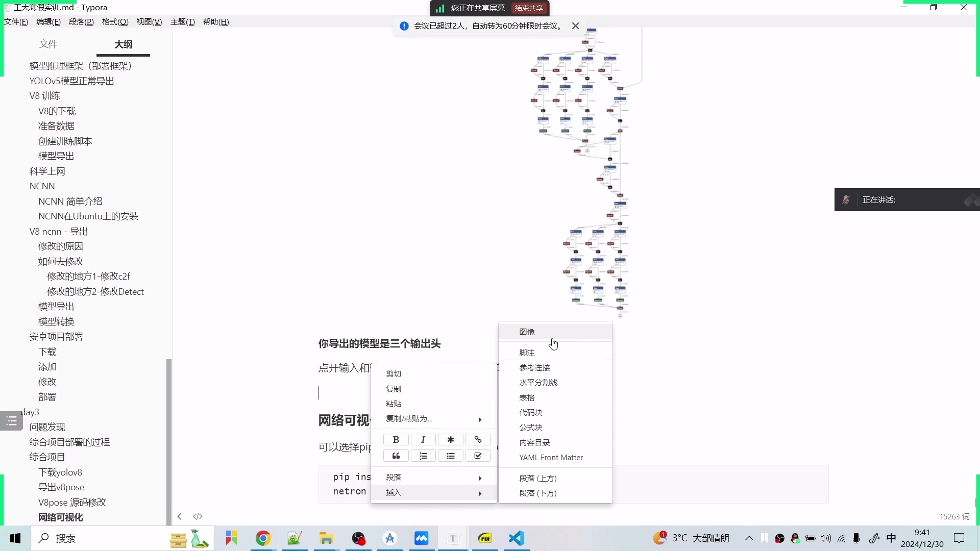Toggle the microphone icon in the system tray
Image resolution: width=980 pixels, height=551 pixels.
tap(856, 538)
